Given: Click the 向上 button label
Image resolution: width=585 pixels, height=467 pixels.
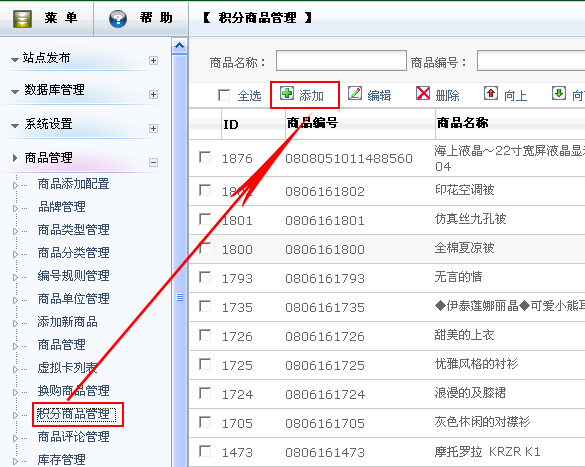Looking at the screenshot, I should [x=515, y=96].
